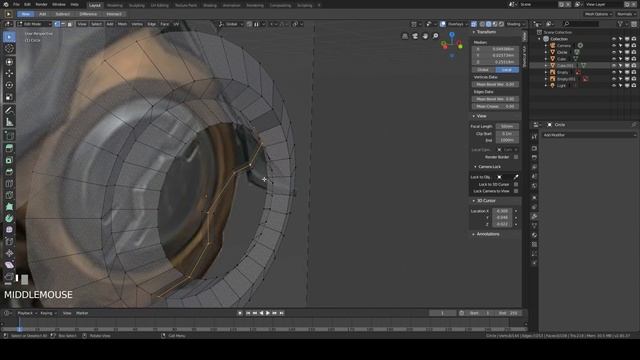
Task: Click the Focal Length input field
Action: pyautogui.click(x=507, y=127)
